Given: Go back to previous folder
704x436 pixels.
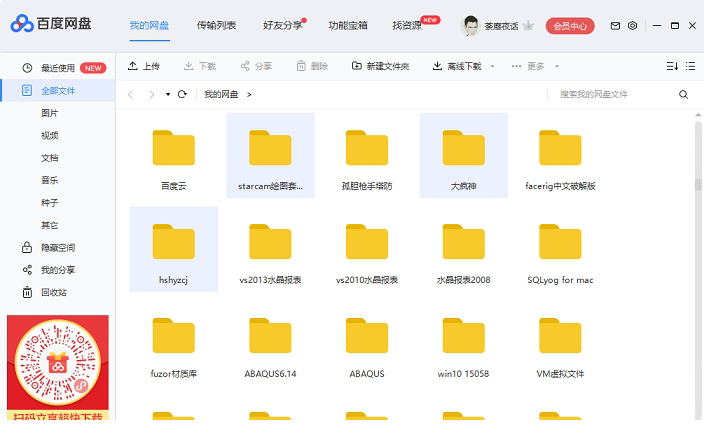Looking at the screenshot, I should [131, 94].
